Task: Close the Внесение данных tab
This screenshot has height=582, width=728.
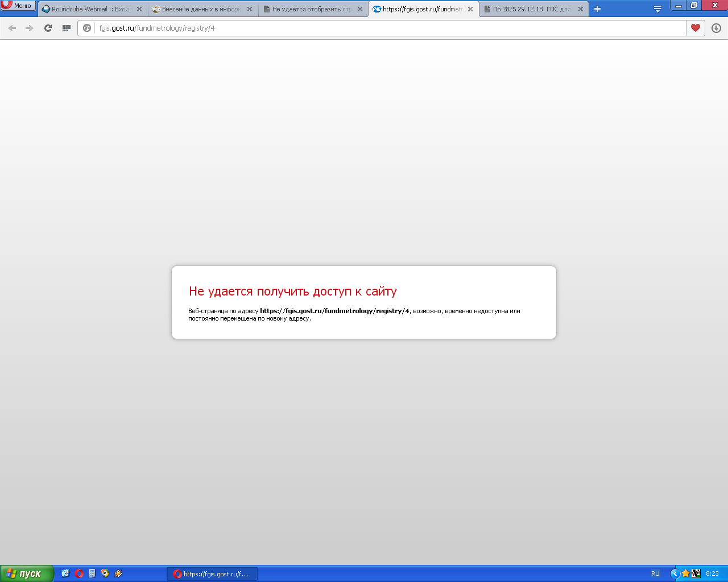Action: [250, 9]
